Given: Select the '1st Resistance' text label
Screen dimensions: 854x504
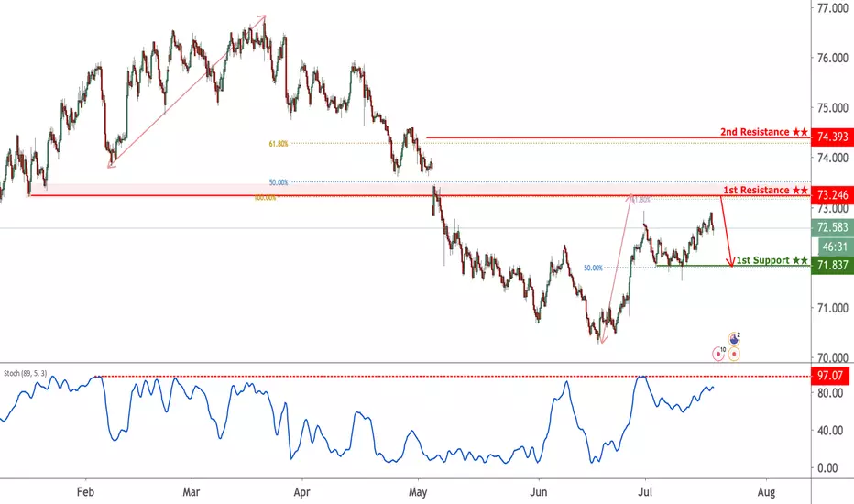Looking at the screenshot, I should [x=756, y=191].
